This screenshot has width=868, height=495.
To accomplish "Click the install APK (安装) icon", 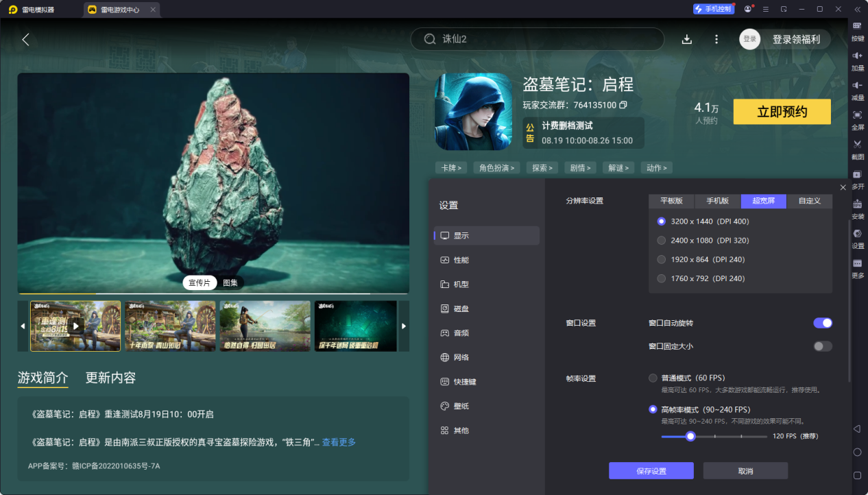I will coord(857,204).
